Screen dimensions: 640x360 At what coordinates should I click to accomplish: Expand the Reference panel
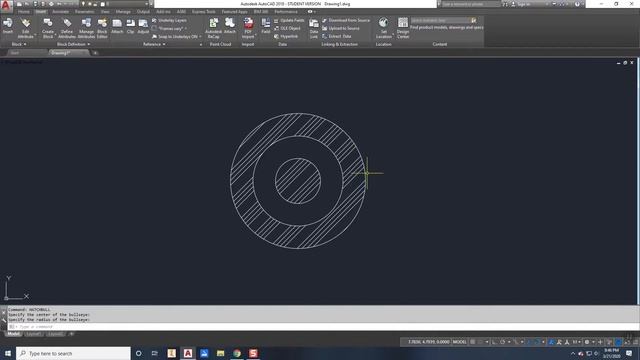point(154,44)
